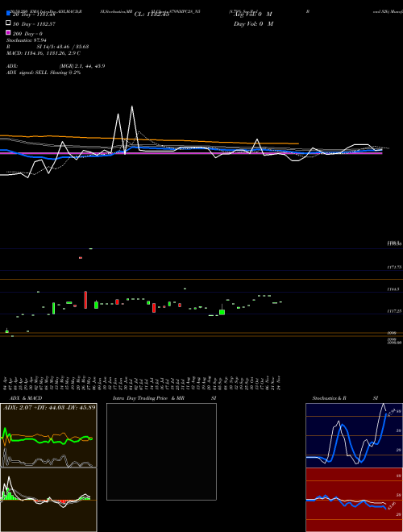The width and height of the screenshot is (403, 532).
Task: Select the '200 Day = 0' label
Action: pos(27,34)
